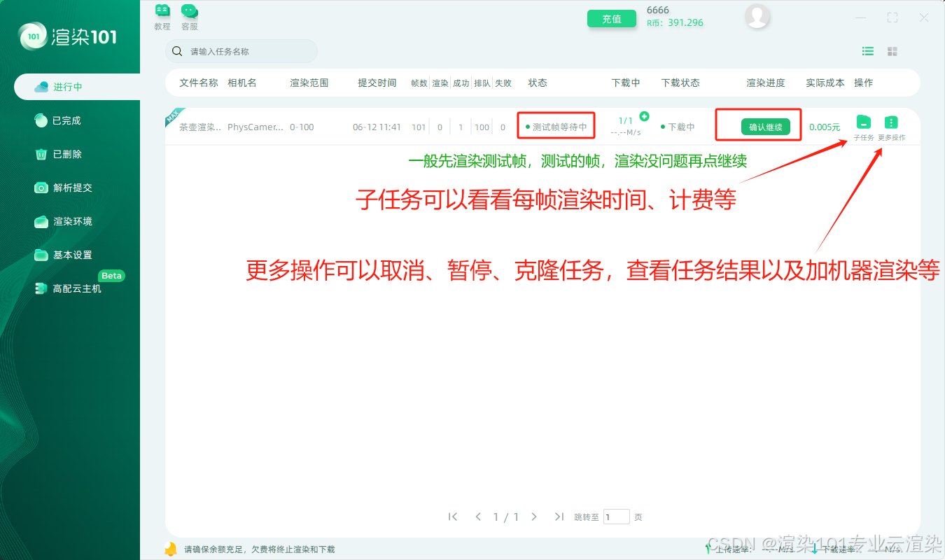
Task: Click the 茶壶渲染 file name cell
Action: [x=200, y=127]
